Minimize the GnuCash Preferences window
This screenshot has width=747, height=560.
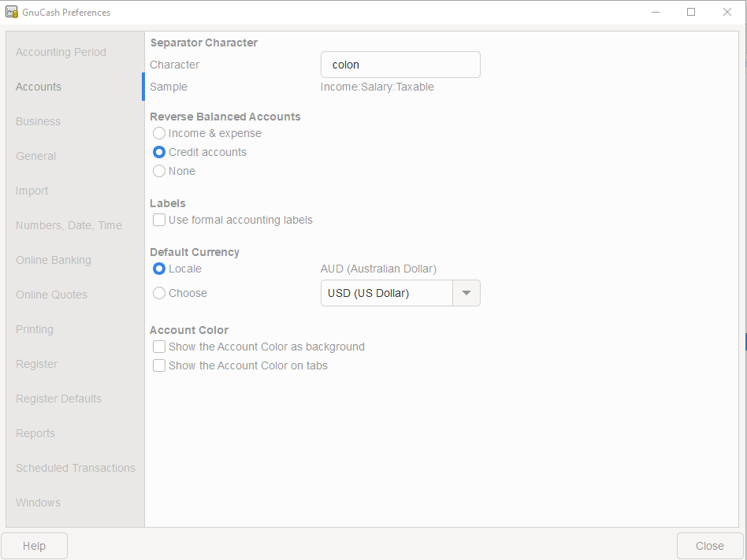(x=656, y=13)
